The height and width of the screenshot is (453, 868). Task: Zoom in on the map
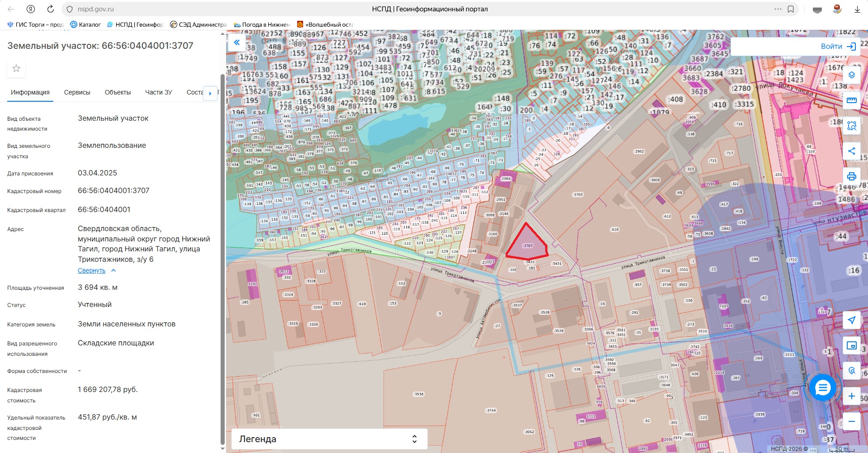(851, 396)
